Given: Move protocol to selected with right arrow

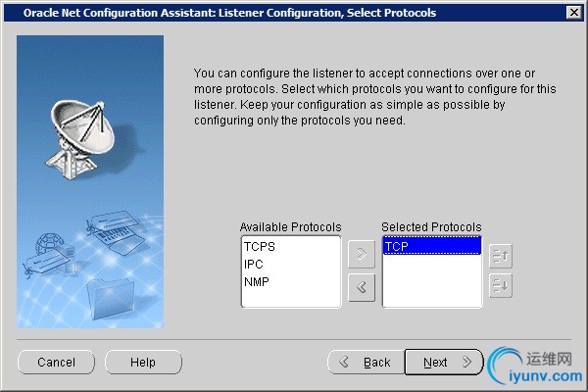Looking at the screenshot, I should click(x=361, y=255).
